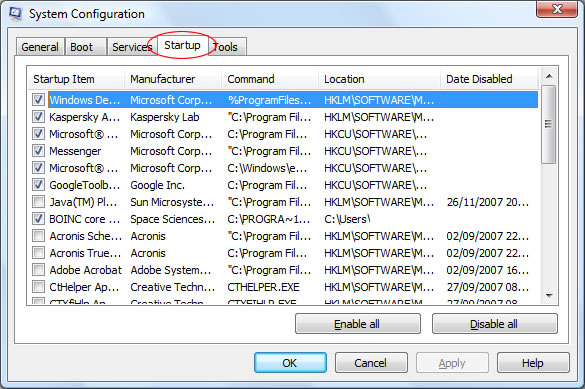This screenshot has height=389, width=585.
Task: Click the Date Disabled column header
Action: pos(489,79)
